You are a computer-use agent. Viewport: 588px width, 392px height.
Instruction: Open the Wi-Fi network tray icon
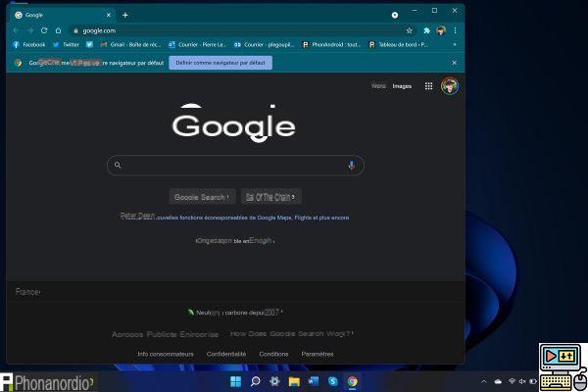click(512, 381)
